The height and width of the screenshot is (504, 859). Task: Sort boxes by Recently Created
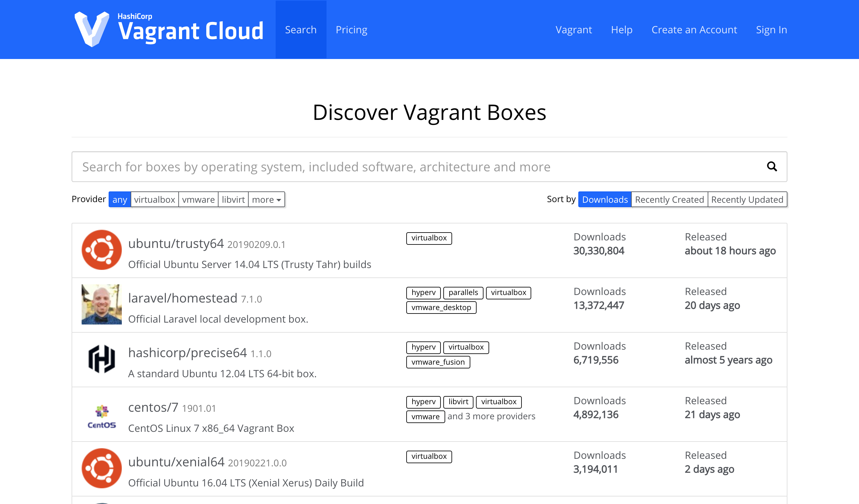pos(669,199)
